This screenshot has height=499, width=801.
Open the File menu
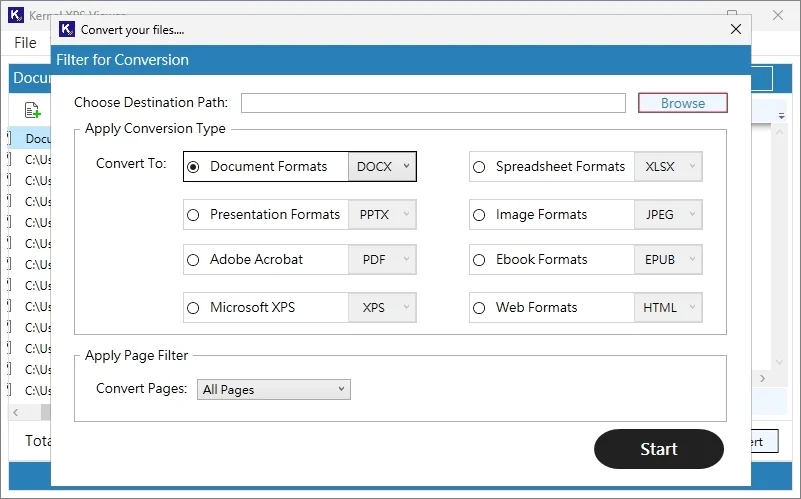click(25, 43)
